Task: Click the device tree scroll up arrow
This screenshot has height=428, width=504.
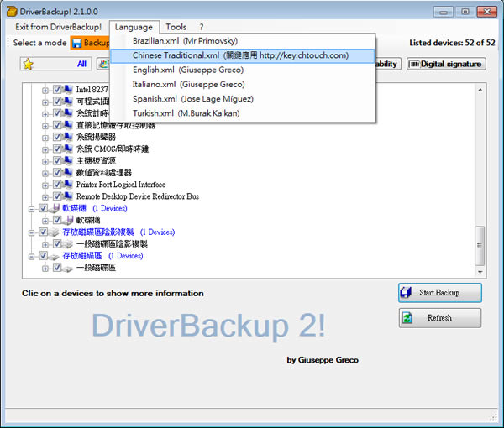Action: [480, 91]
